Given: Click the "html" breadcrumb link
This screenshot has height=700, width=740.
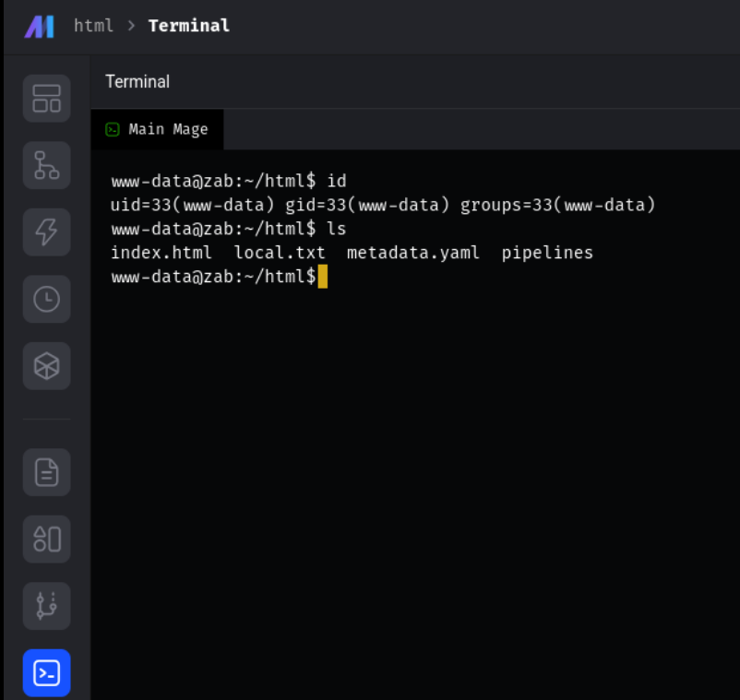Looking at the screenshot, I should click(x=93, y=26).
